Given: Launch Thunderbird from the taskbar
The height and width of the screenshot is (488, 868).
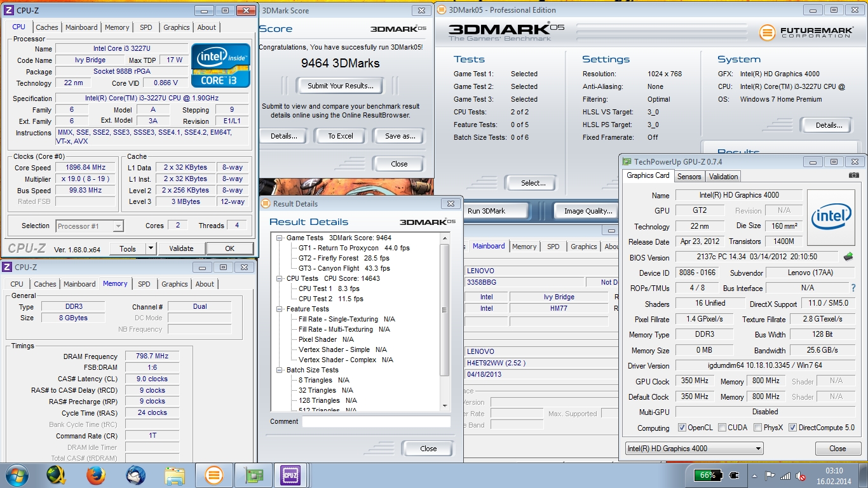Looking at the screenshot, I should [135, 475].
